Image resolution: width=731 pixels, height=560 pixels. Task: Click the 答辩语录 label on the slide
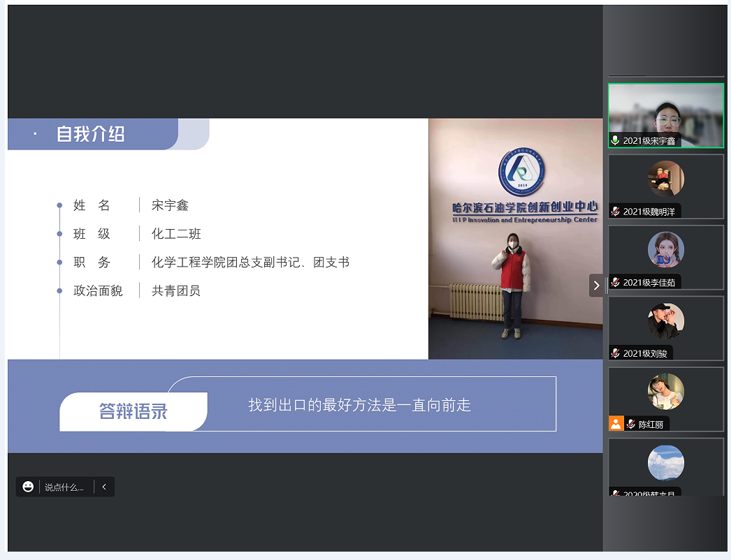133,411
